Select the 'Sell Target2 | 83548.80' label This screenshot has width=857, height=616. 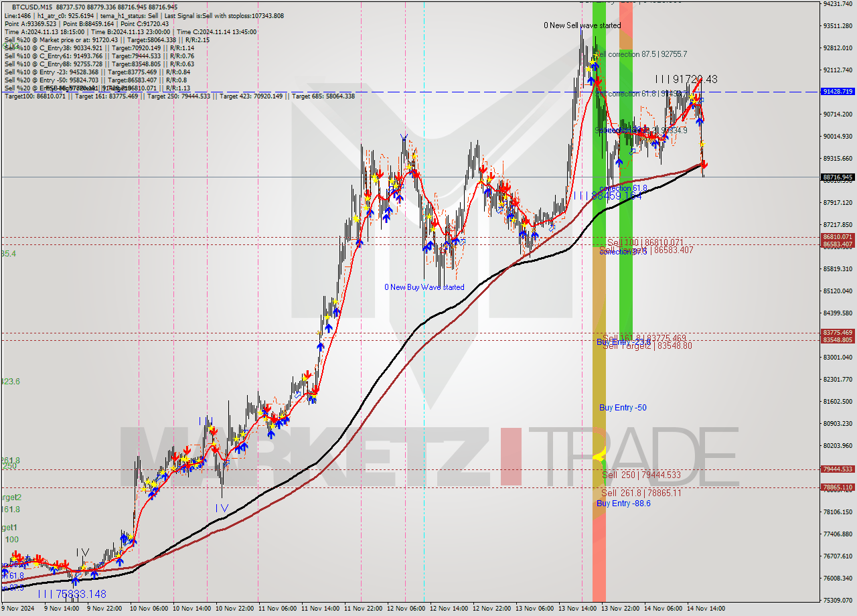click(x=647, y=345)
